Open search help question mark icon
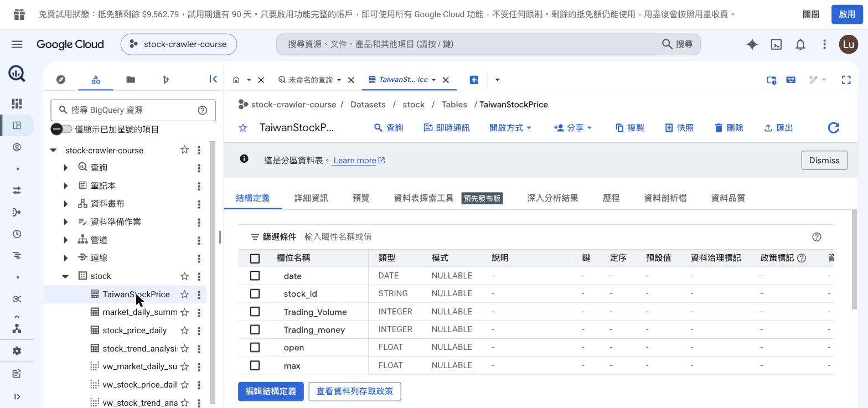Image resolution: width=868 pixels, height=408 pixels. pyautogui.click(x=203, y=110)
